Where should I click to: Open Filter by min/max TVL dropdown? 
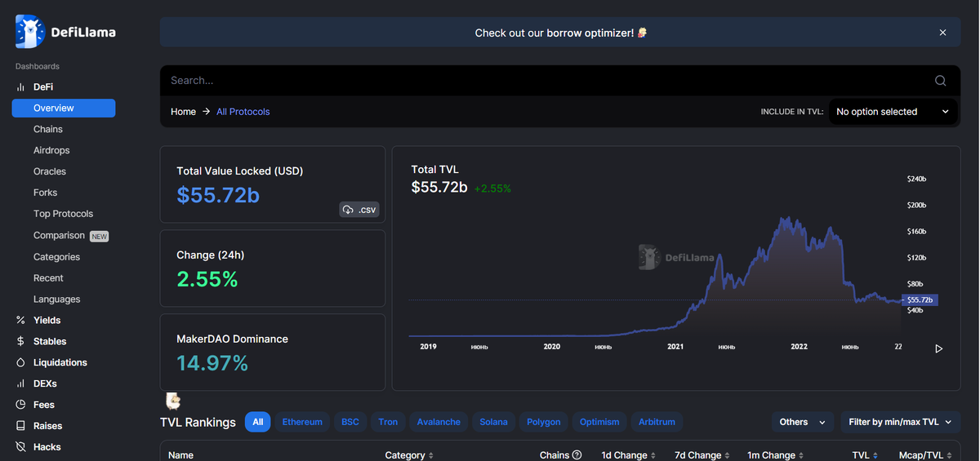pyautogui.click(x=900, y=422)
